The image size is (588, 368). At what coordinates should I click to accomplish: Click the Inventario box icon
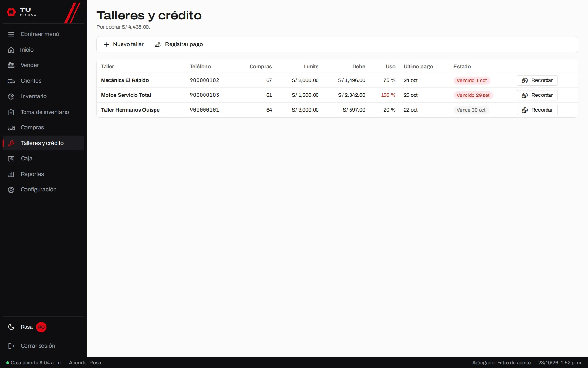pyautogui.click(x=11, y=96)
